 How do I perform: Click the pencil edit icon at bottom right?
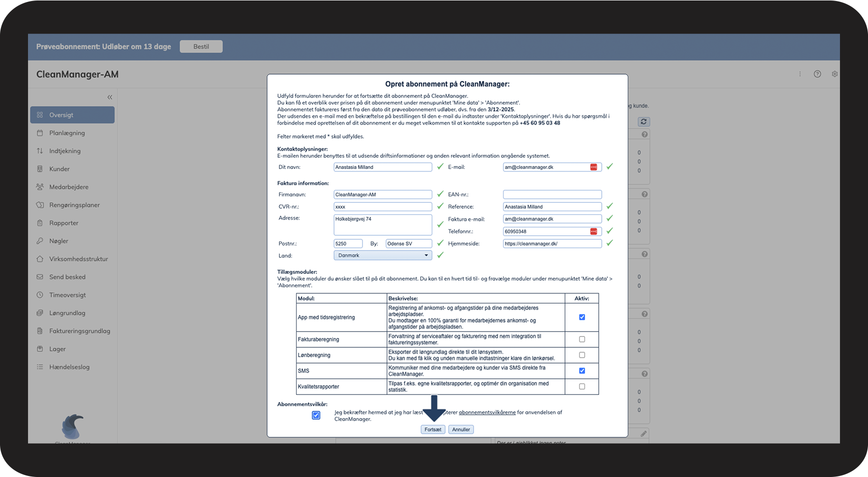pyautogui.click(x=643, y=433)
